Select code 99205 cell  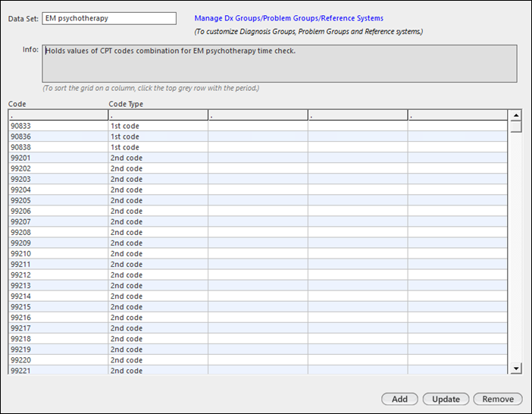(x=58, y=200)
